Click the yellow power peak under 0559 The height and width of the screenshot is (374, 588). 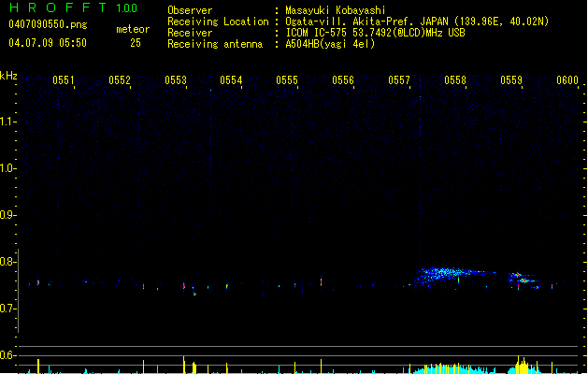point(523,366)
